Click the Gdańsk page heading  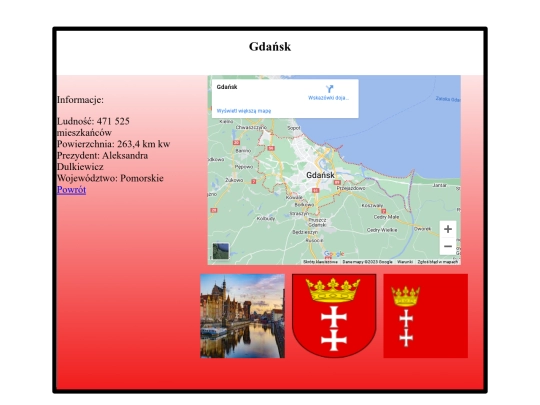click(270, 46)
